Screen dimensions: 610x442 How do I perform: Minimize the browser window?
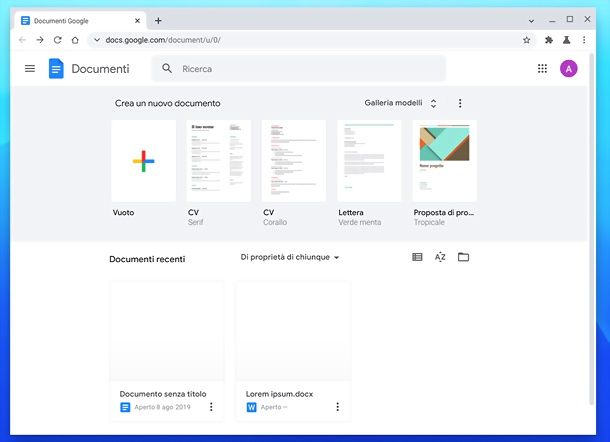[552, 20]
